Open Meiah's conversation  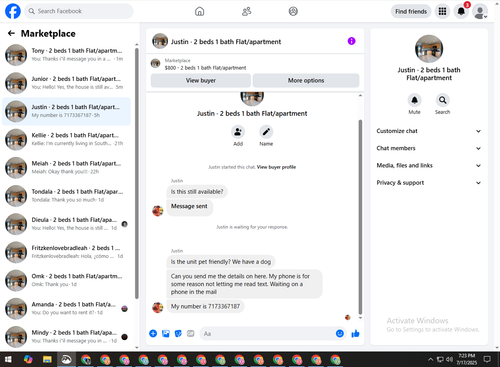tap(66, 168)
